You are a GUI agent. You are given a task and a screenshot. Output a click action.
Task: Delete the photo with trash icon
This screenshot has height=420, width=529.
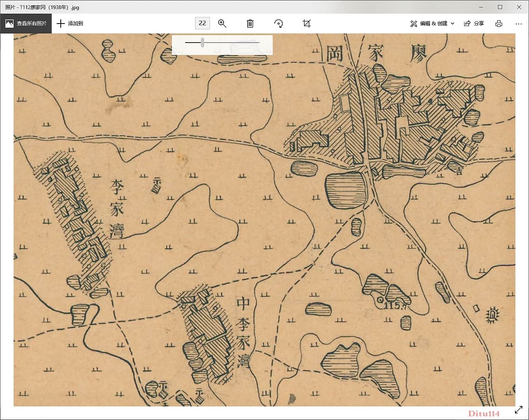(250, 24)
